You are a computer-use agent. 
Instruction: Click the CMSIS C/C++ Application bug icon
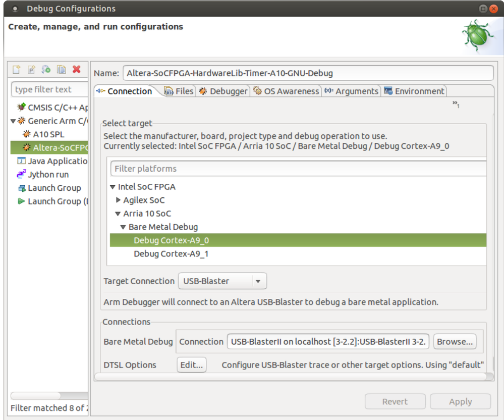(21, 107)
